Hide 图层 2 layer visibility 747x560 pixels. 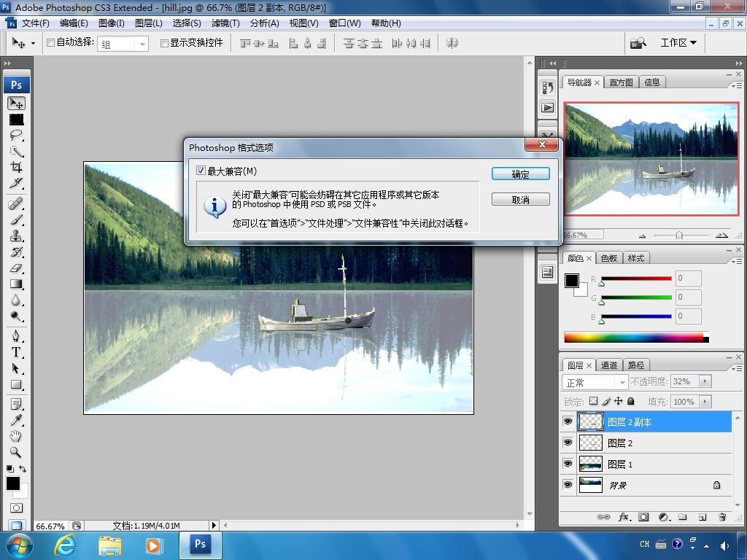point(568,443)
